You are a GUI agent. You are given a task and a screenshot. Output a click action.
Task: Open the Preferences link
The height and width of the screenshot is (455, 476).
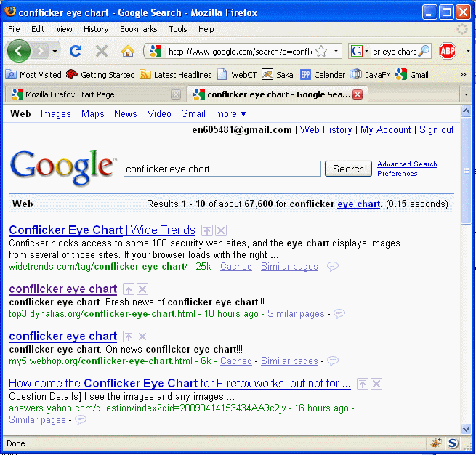coord(397,174)
